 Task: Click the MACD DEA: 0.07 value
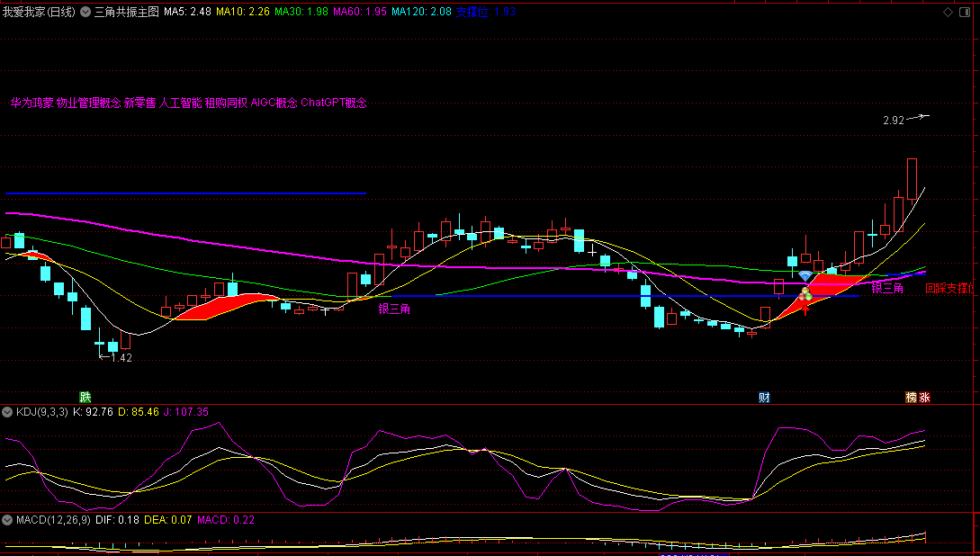(x=168, y=520)
